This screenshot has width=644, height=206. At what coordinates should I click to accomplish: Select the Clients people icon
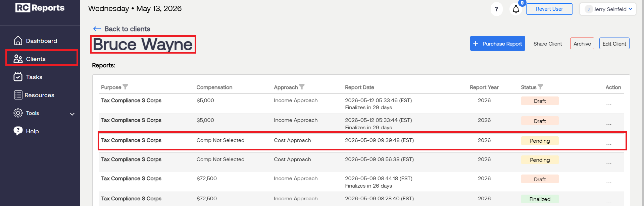(x=18, y=59)
